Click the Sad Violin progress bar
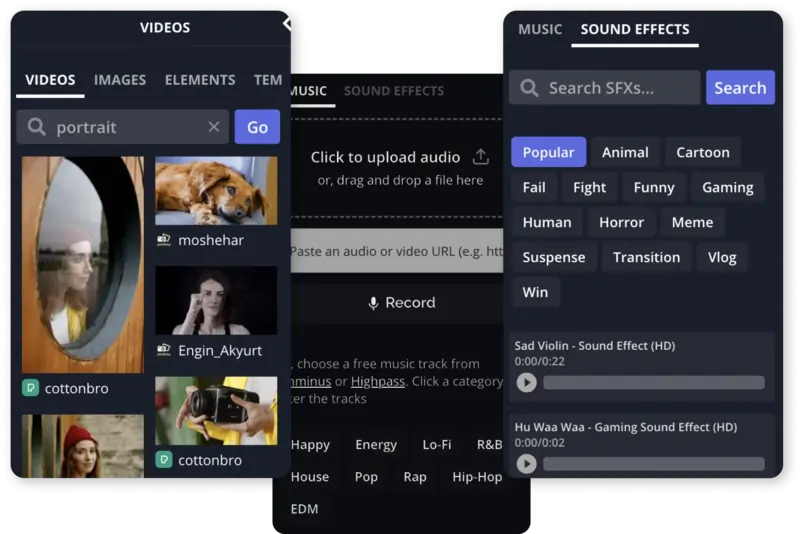800x534 pixels. [653, 383]
